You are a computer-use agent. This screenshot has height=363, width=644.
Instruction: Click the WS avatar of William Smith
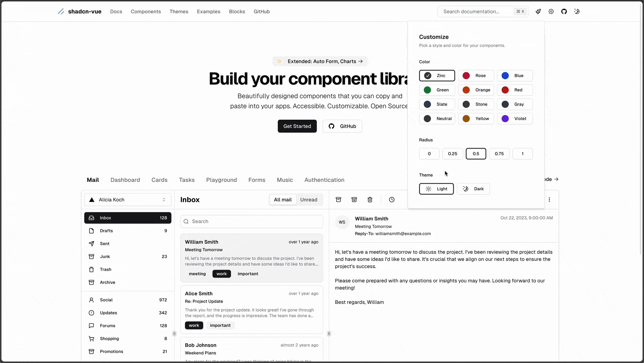tap(342, 222)
